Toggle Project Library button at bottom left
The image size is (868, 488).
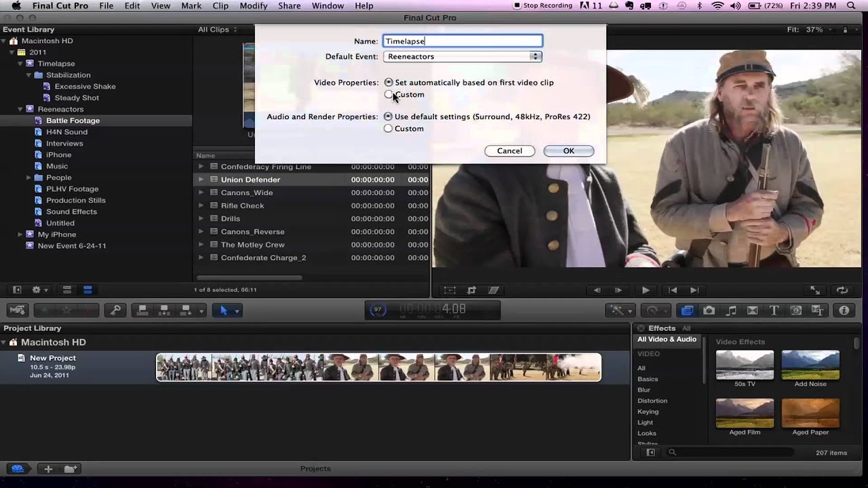point(18,468)
